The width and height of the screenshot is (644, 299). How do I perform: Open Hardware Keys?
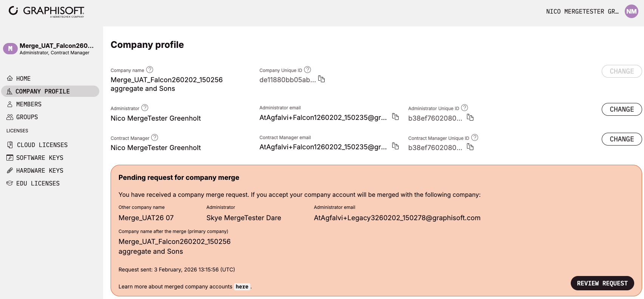[x=50, y=170]
